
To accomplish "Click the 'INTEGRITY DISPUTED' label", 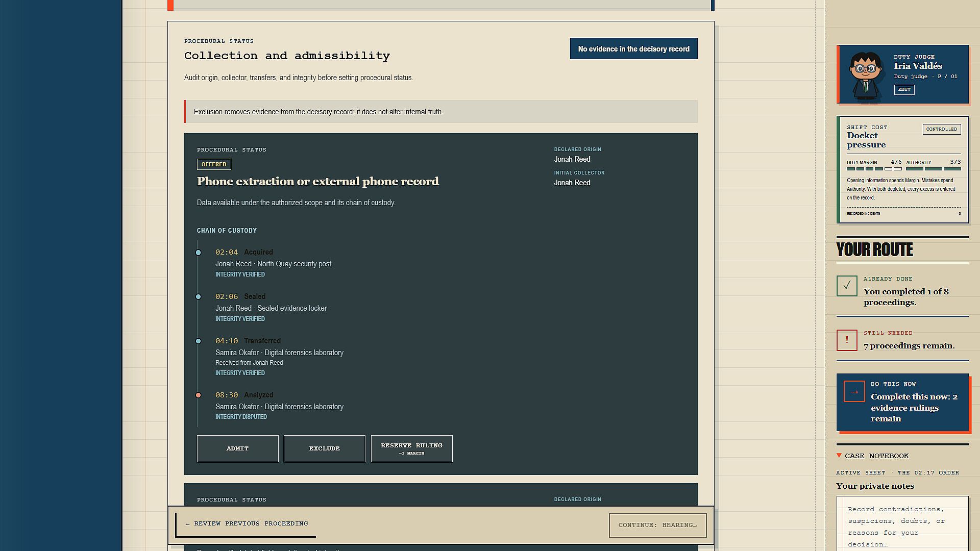I will point(241,417).
